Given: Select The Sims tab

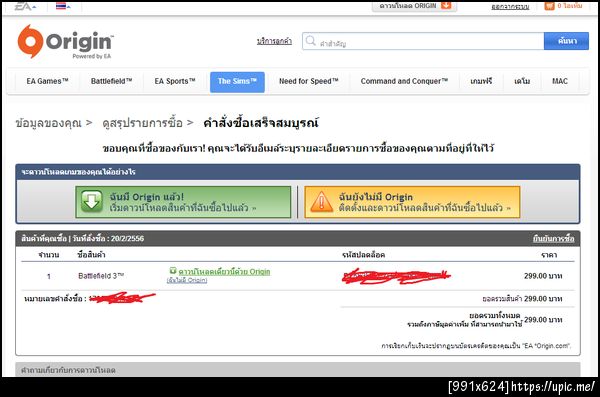Looking at the screenshot, I should pyautogui.click(x=237, y=82).
